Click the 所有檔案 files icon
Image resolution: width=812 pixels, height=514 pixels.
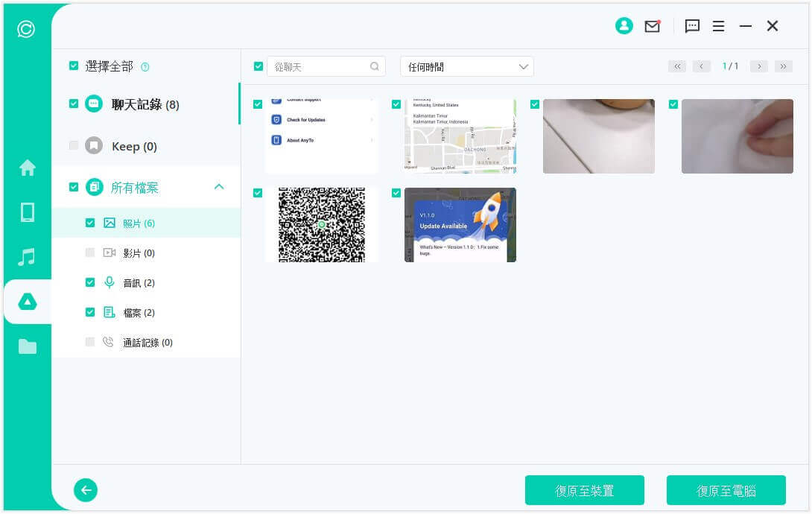pyautogui.click(x=95, y=187)
